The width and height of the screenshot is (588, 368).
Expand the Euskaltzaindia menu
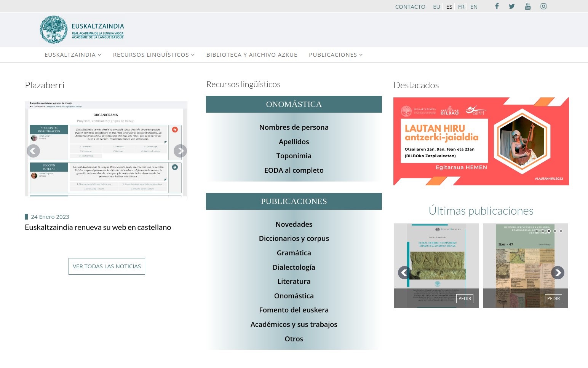tap(73, 55)
